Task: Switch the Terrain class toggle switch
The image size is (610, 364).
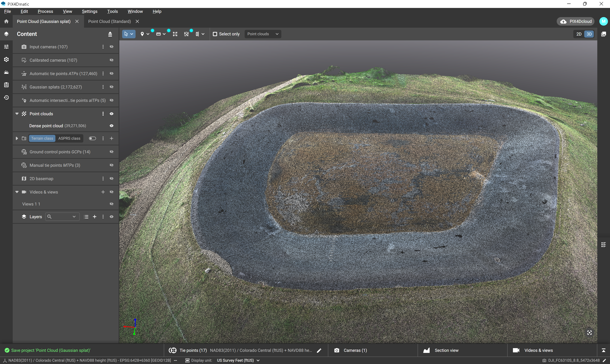Action: (92, 138)
